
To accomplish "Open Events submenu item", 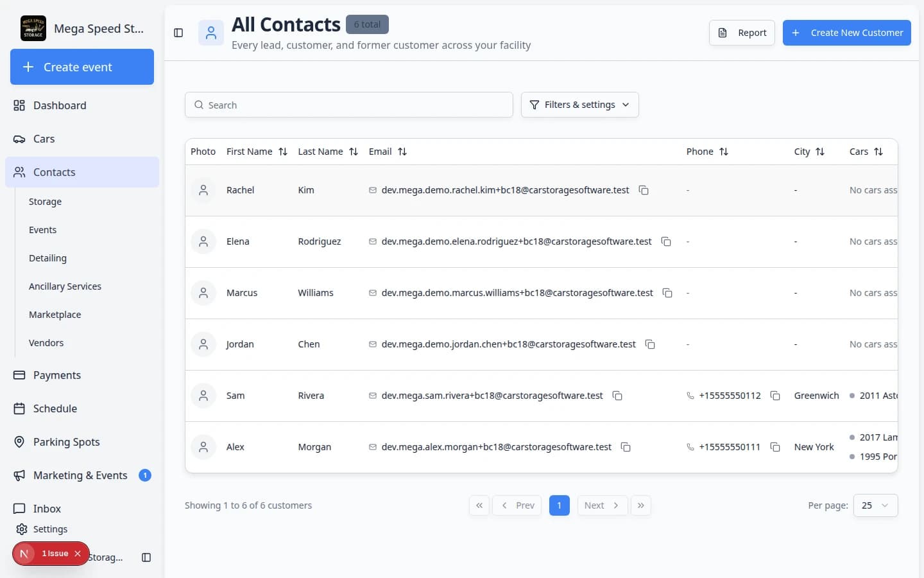I will click(x=42, y=230).
